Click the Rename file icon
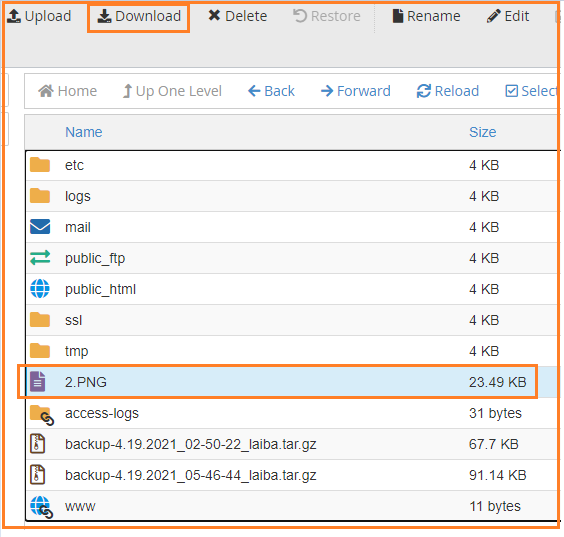The height and width of the screenshot is (537, 564). click(x=397, y=16)
